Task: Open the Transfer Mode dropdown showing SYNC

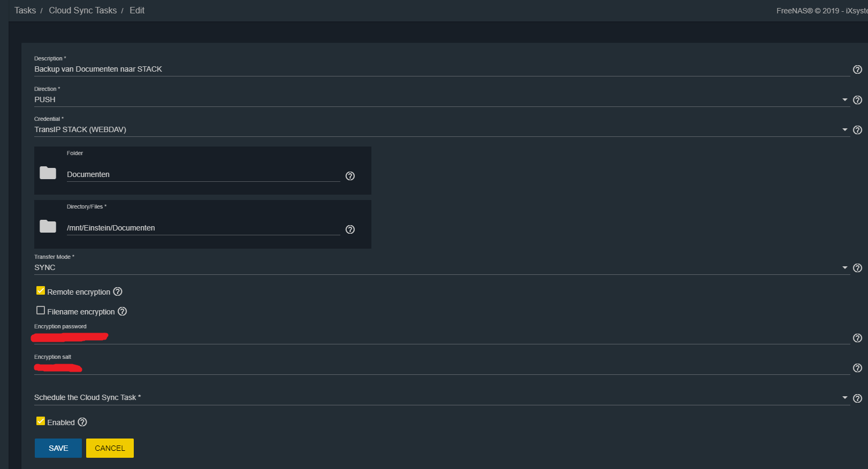Action: (x=439, y=268)
